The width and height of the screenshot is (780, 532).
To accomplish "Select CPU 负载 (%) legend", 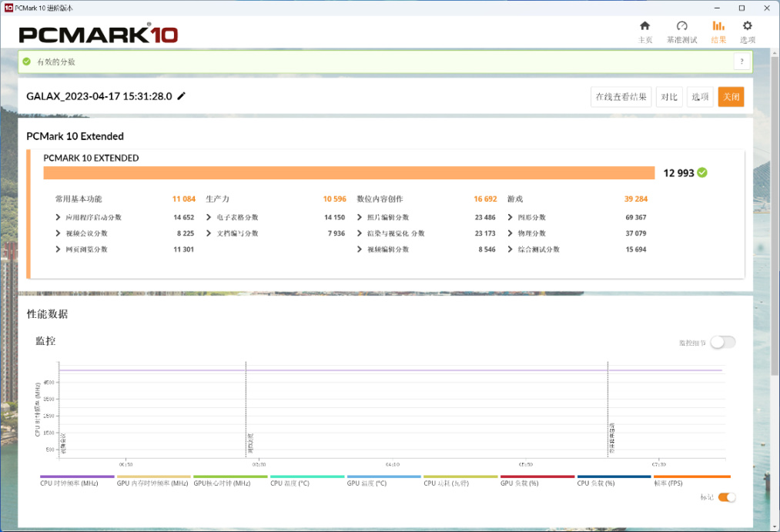I will pyautogui.click(x=614, y=480).
